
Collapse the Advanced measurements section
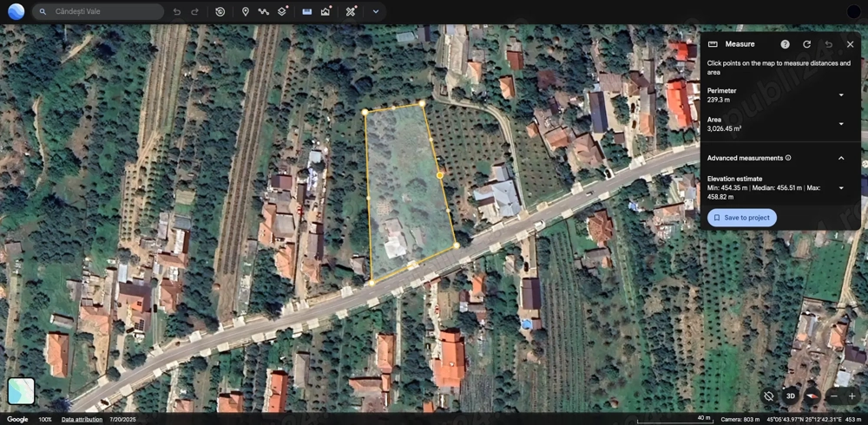pos(840,158)
